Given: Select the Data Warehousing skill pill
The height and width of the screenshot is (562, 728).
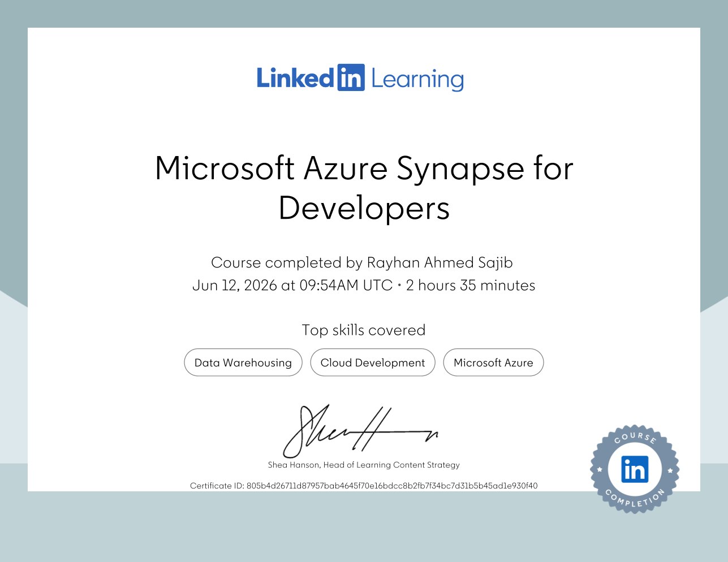Looking at the screenshot, I should (x=243, y=362).
